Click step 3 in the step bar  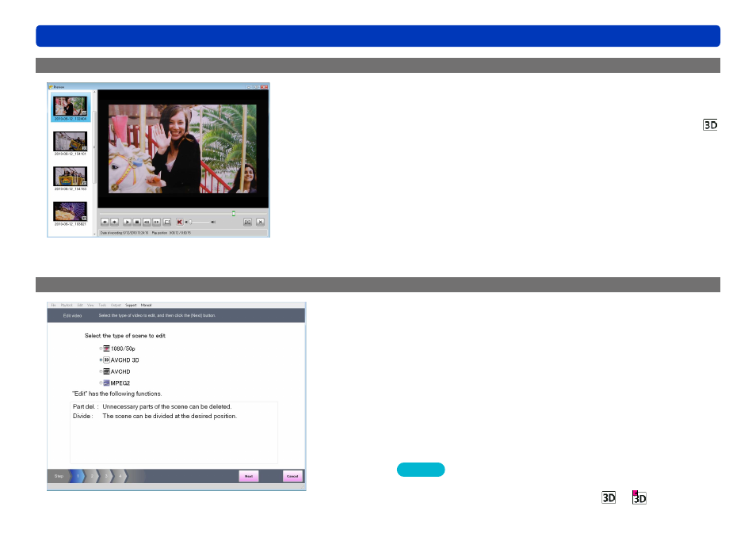click(106, 476)
